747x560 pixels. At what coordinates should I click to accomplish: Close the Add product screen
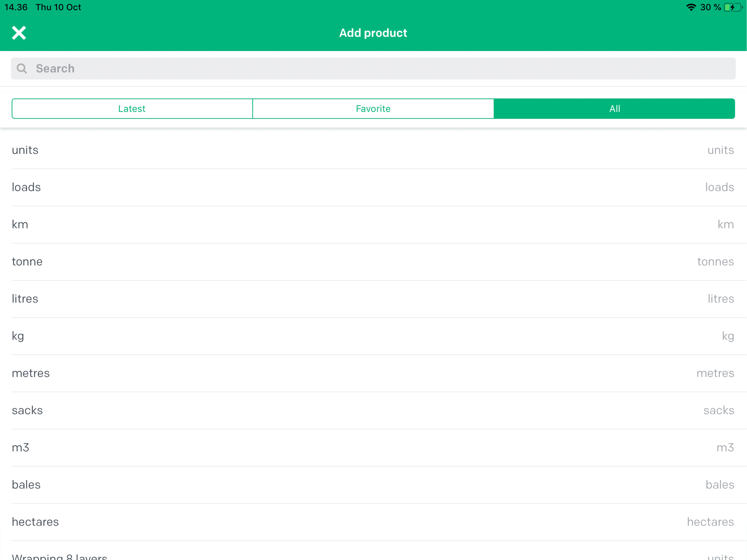19,33
